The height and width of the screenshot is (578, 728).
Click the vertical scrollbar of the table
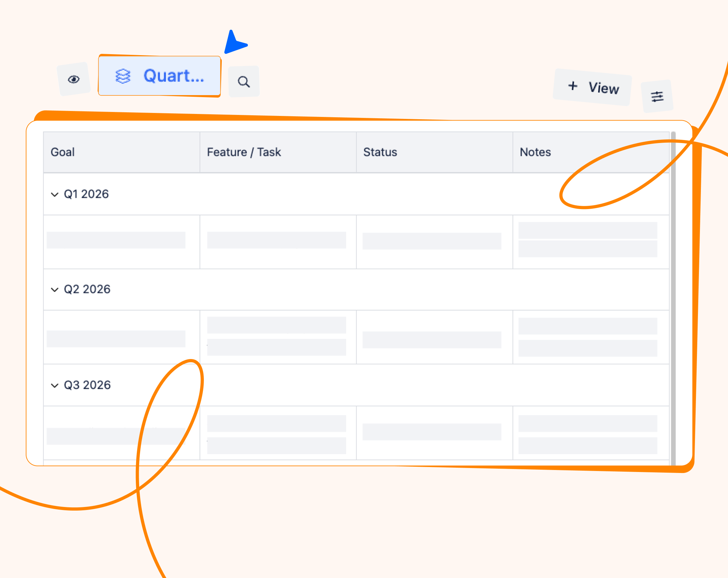[673, 297]
